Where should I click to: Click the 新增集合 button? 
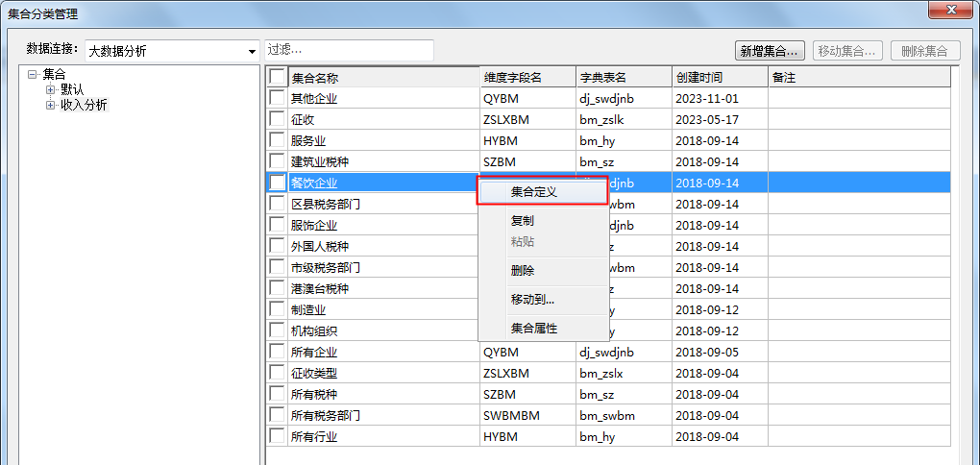770,51
